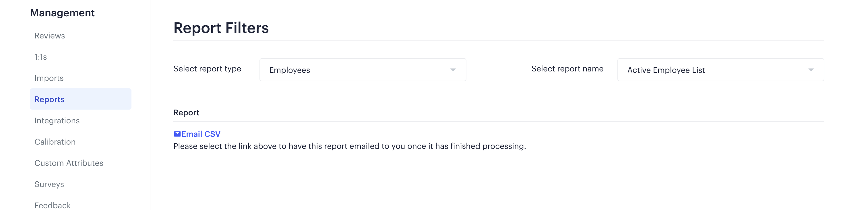The height and width of the screenshot is (210, 868).
Task: Open Feedback in the sidebar
Action: pyautogui.click(x=53, y=205)
